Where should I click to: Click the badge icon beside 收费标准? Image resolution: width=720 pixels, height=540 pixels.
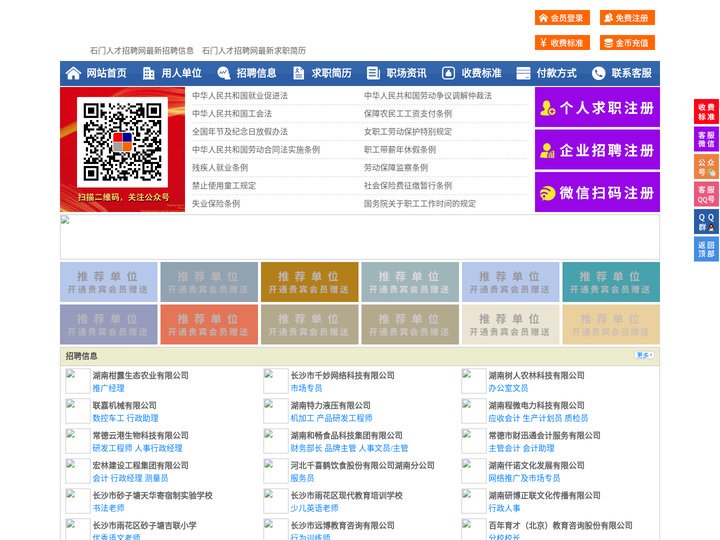tap(448, 73)
